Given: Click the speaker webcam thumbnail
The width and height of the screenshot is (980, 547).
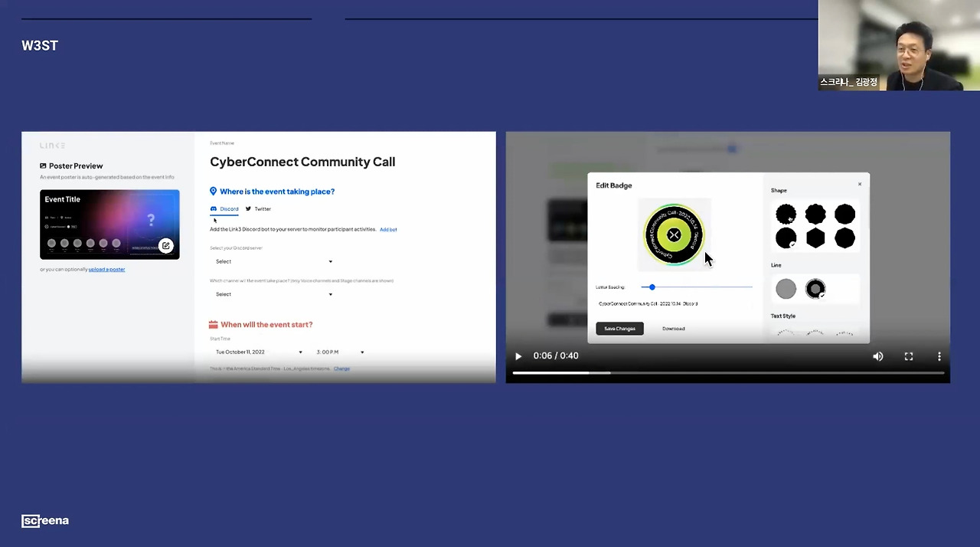Looking at the screenshot, I should pyautogui.click(x=899, y=45).
